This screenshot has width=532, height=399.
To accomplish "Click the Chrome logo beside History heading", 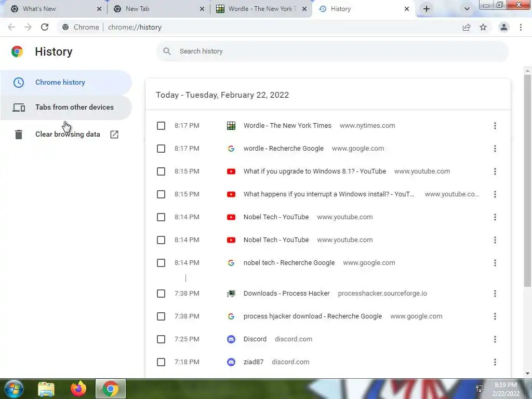I will [17, 51].
